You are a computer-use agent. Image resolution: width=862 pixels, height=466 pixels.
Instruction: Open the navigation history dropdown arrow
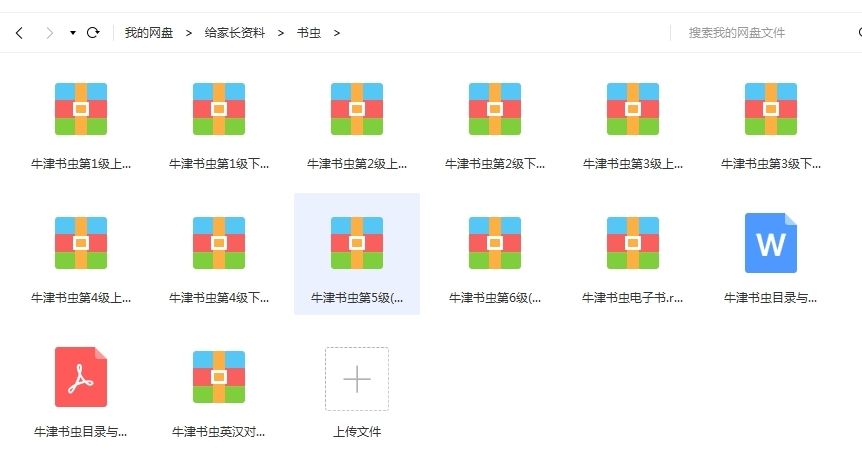point(73,33)
